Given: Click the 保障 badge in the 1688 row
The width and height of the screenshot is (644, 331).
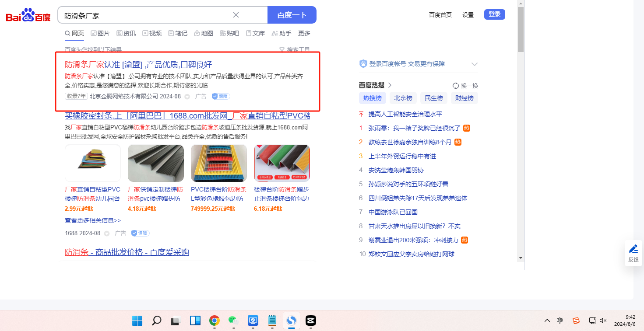Looking at the screenshot, I should click(x=141, y=233).
